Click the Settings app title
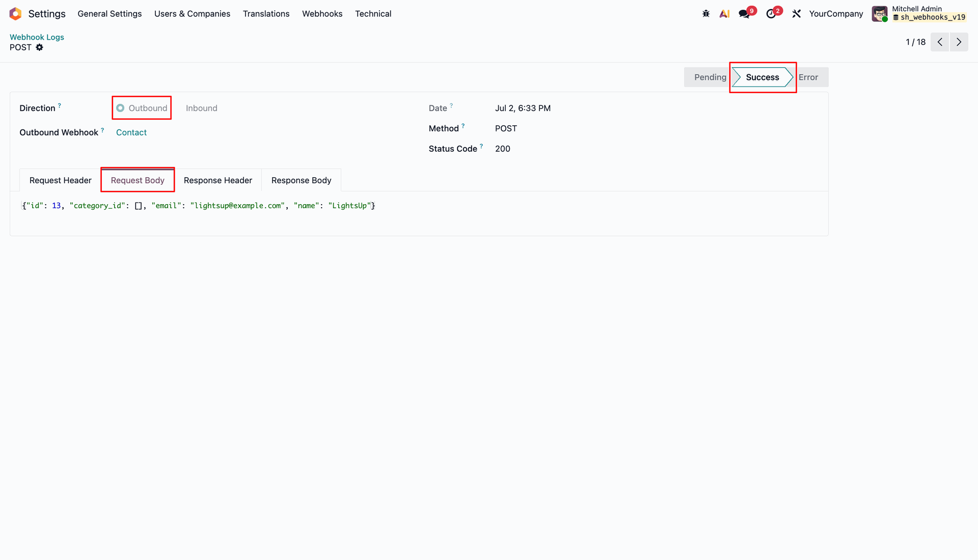 (x=47, y=14)
